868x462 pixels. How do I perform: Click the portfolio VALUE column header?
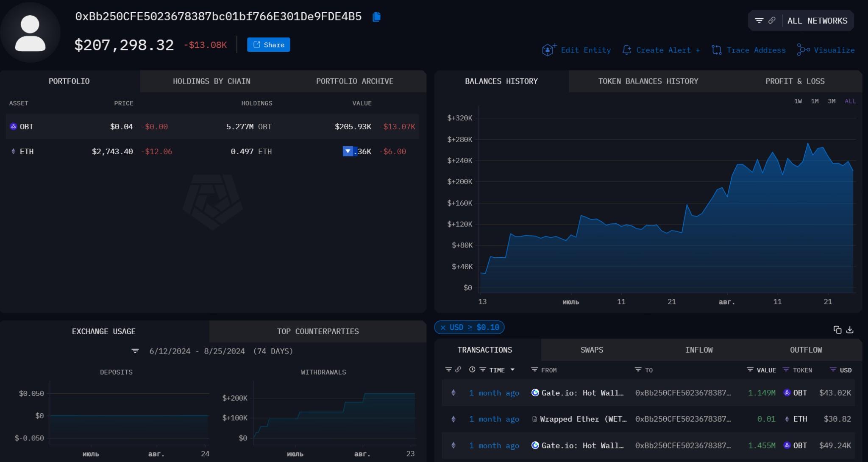click(x=362, y=103)
